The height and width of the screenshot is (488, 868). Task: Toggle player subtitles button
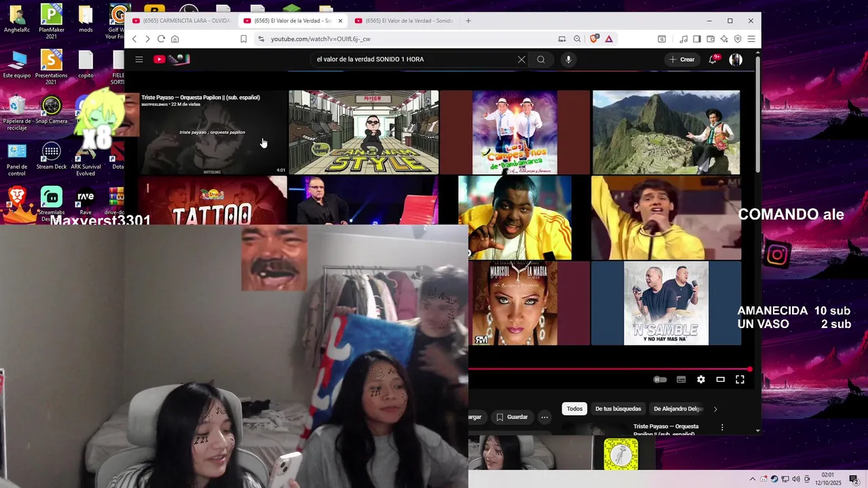click(682, 380)
